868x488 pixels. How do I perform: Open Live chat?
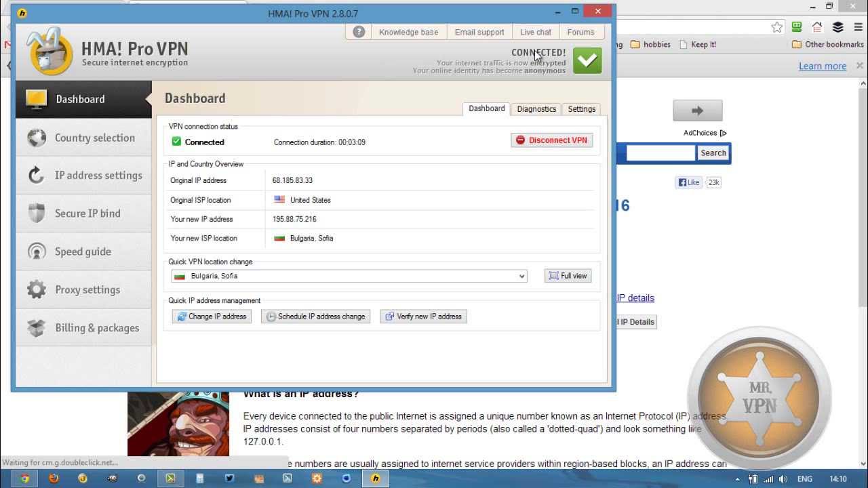tap(536, 32)
